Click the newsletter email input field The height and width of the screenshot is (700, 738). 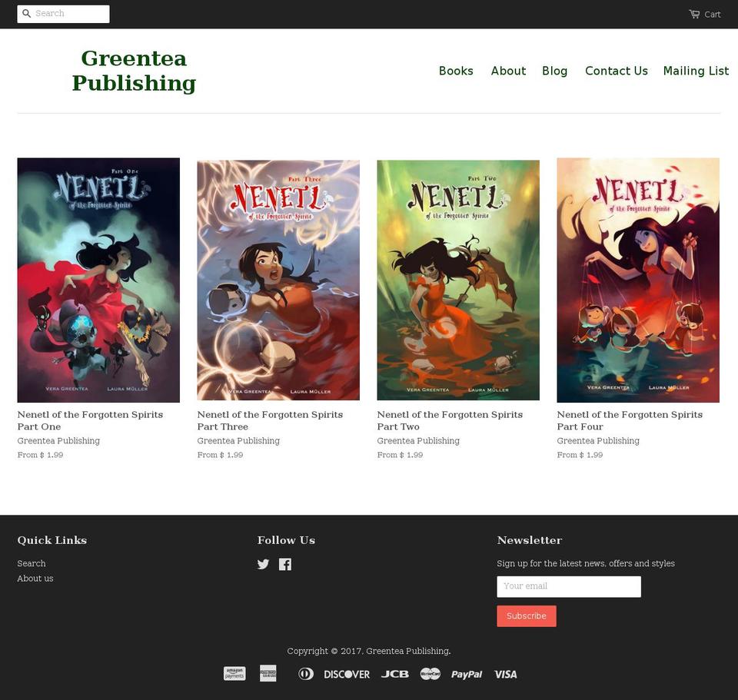coord(569,586)
